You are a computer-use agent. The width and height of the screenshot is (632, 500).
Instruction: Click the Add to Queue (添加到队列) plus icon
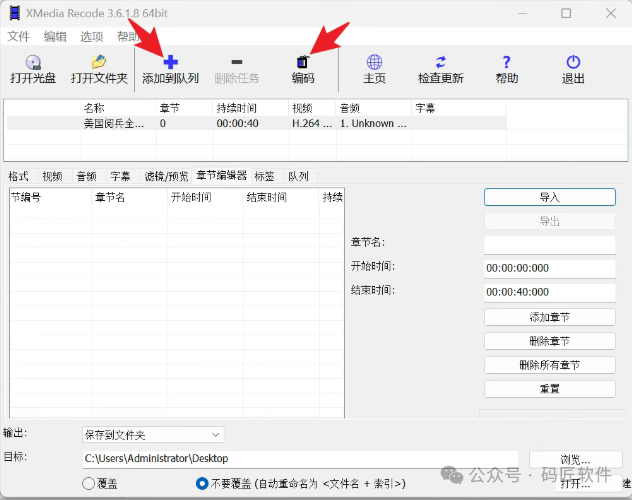click(x=170, y=62)
